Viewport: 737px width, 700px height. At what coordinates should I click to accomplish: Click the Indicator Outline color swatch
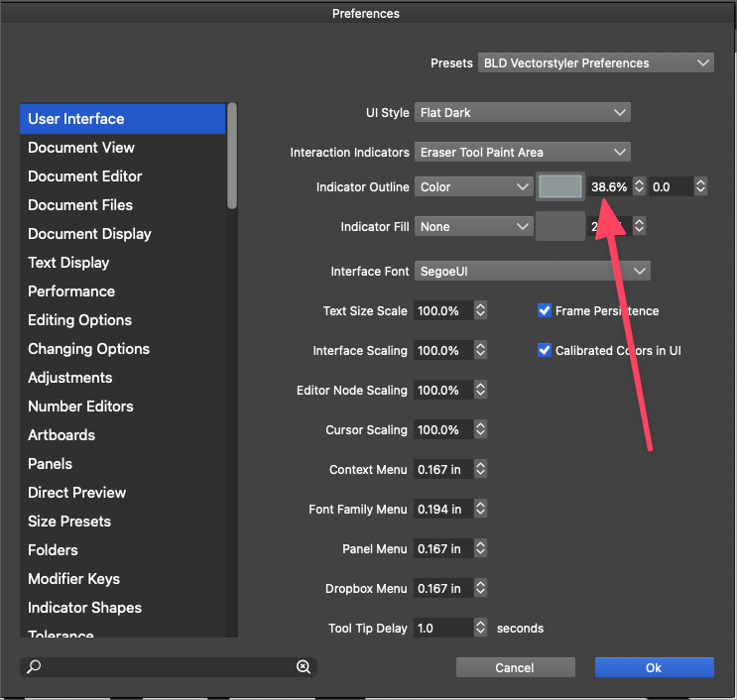tap(560, 186)
